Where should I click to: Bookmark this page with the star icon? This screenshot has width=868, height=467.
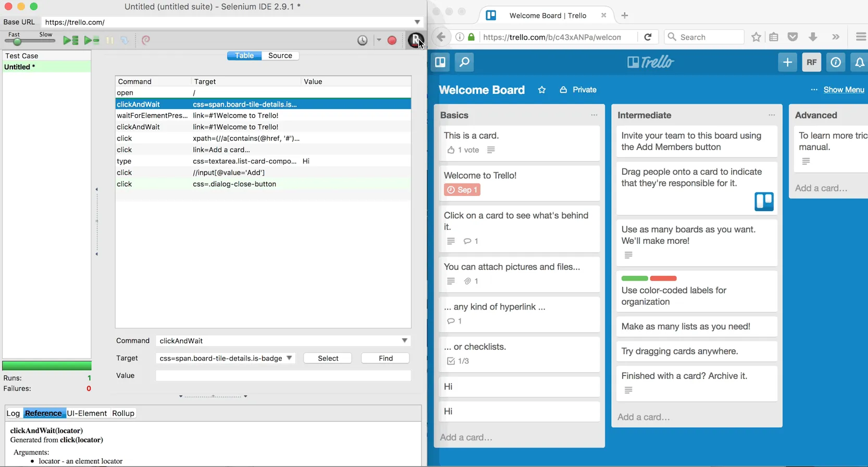(x=756, y=37)
